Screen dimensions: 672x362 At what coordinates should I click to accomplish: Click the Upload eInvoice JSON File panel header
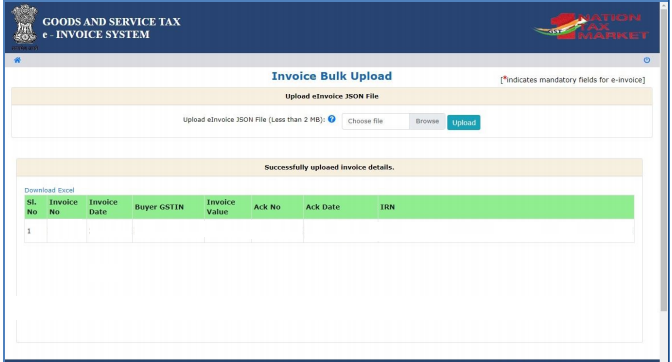pyautogui.click(x=332, y=96)
